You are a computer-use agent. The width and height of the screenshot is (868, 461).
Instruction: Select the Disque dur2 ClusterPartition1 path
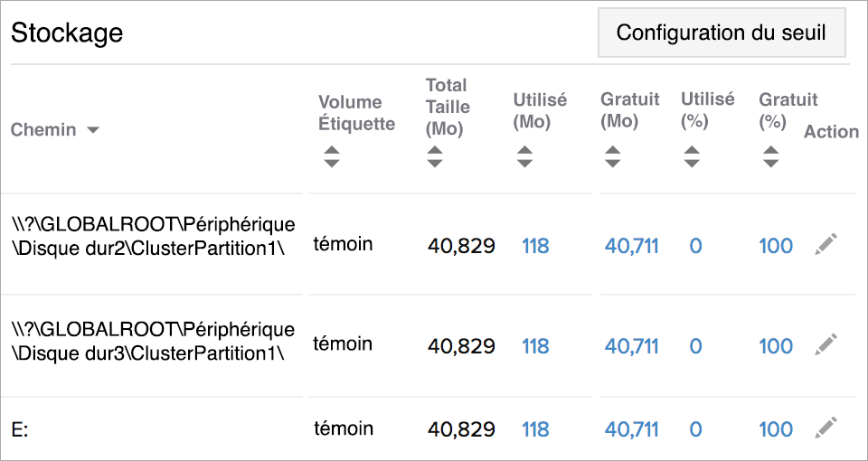coord(152,235)
